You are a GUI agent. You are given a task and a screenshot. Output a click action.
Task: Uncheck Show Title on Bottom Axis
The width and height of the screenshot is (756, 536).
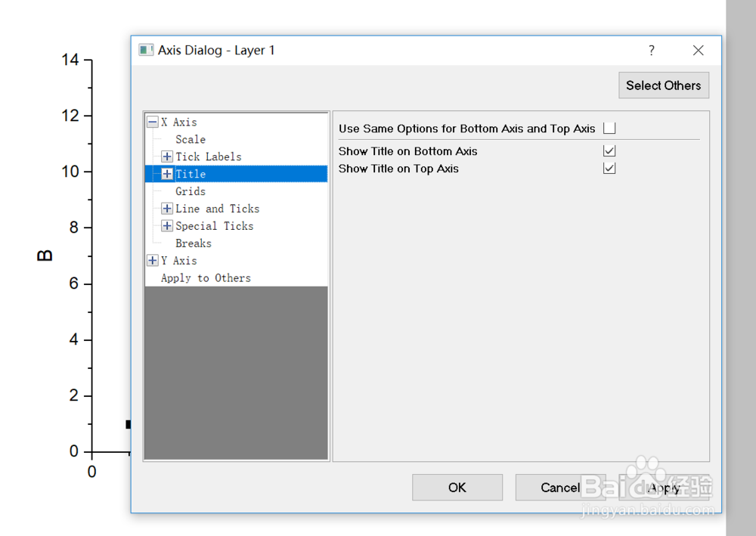[x=609, y=151]
